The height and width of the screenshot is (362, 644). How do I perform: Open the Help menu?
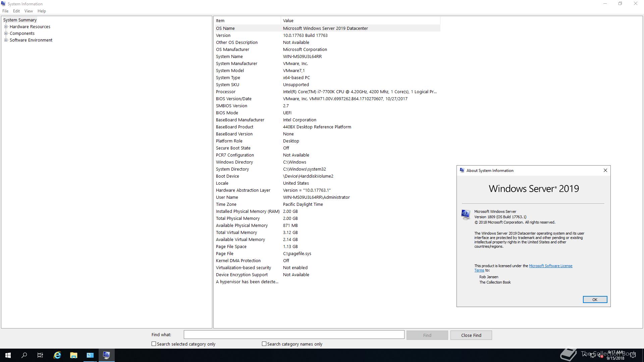pyautogui.click(x=42, y=11)
